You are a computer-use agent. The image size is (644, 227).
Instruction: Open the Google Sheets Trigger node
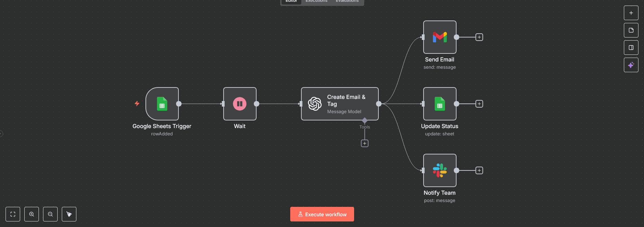[162, 104]
